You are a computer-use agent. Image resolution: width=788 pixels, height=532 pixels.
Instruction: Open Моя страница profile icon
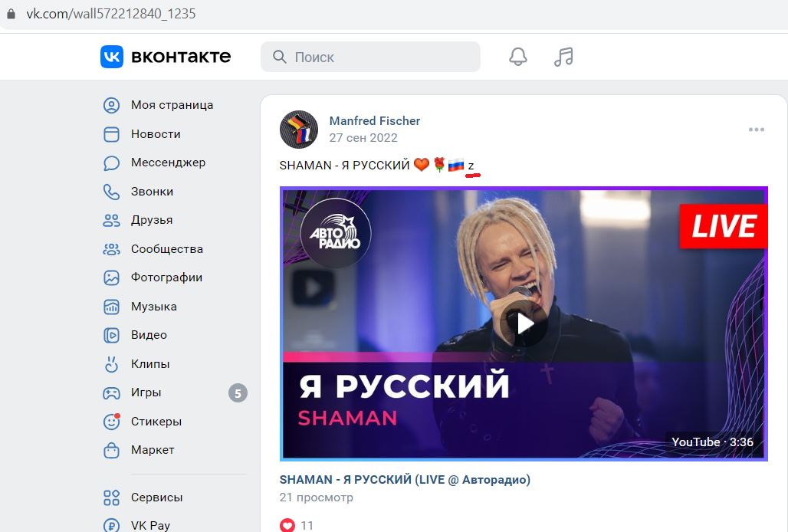point(111,106)
